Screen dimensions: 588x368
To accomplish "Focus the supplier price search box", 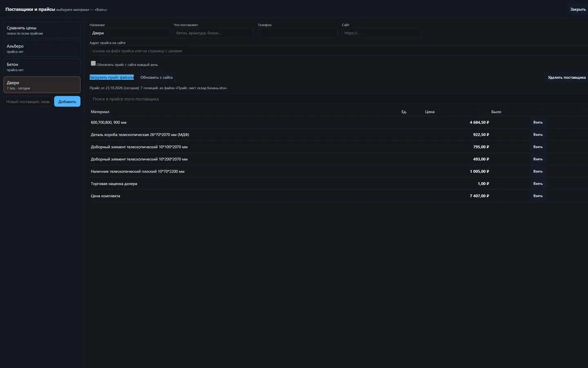I will tap(339, 99).
